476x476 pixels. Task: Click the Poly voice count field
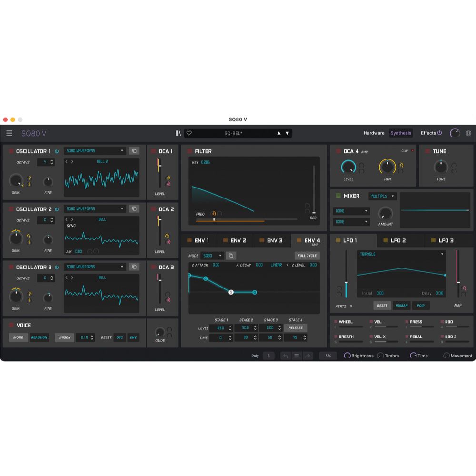[268, 355]
